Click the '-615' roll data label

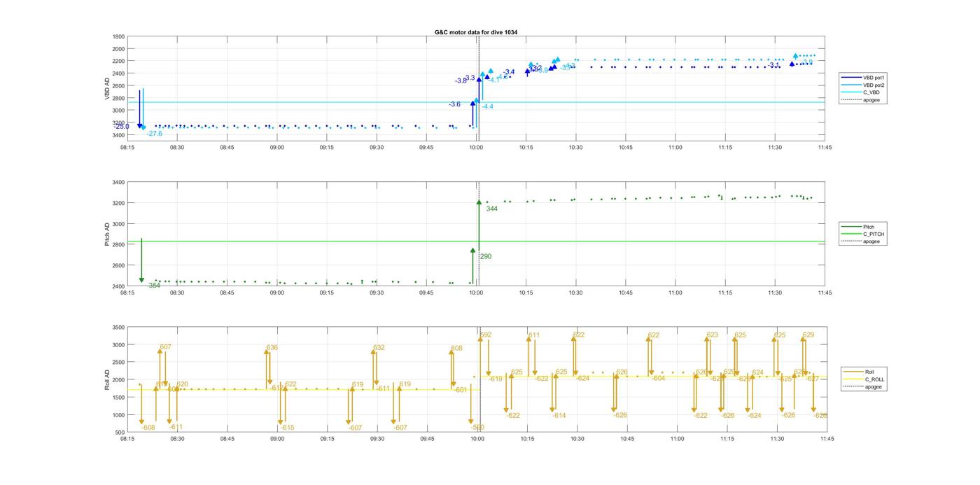[287, 428]
